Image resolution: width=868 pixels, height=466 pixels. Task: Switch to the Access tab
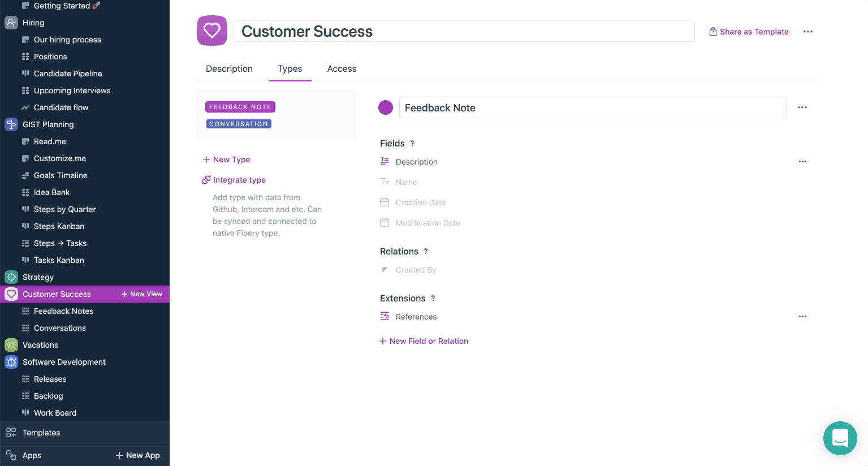[x=342, y=68]
